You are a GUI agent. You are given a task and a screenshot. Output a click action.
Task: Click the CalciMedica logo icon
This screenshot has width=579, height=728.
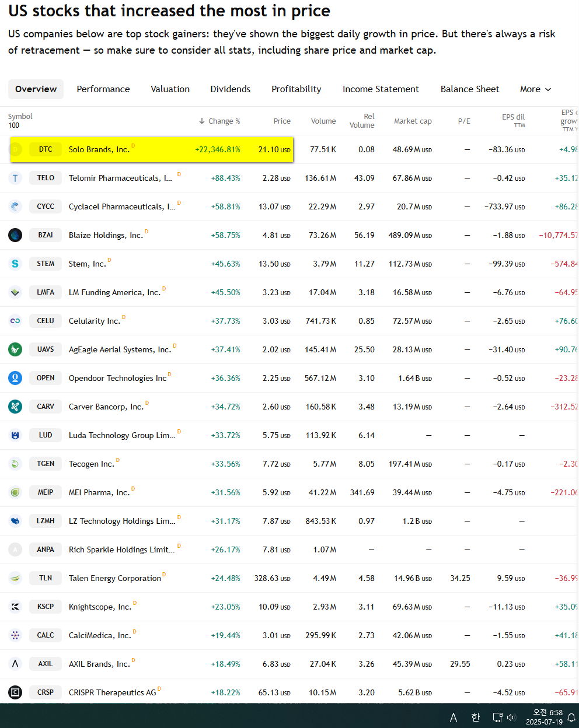pyautogui.click(x=15, y=635)
